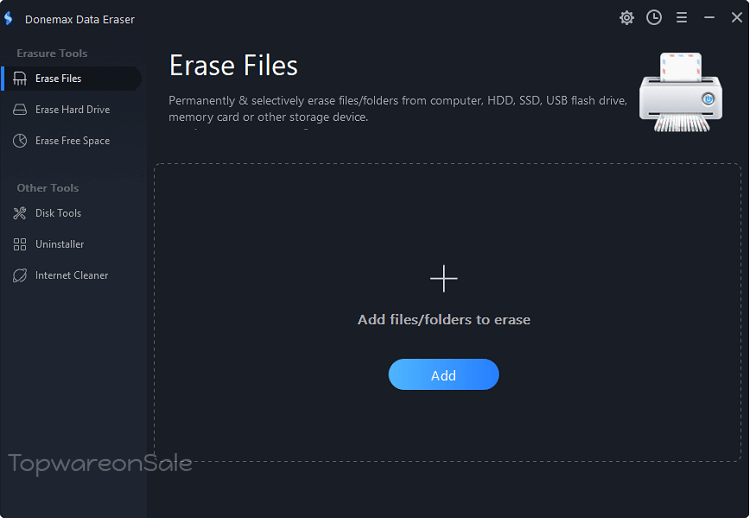
Task: Click the Erase Free Space pie icon
Action: [20, 141]
